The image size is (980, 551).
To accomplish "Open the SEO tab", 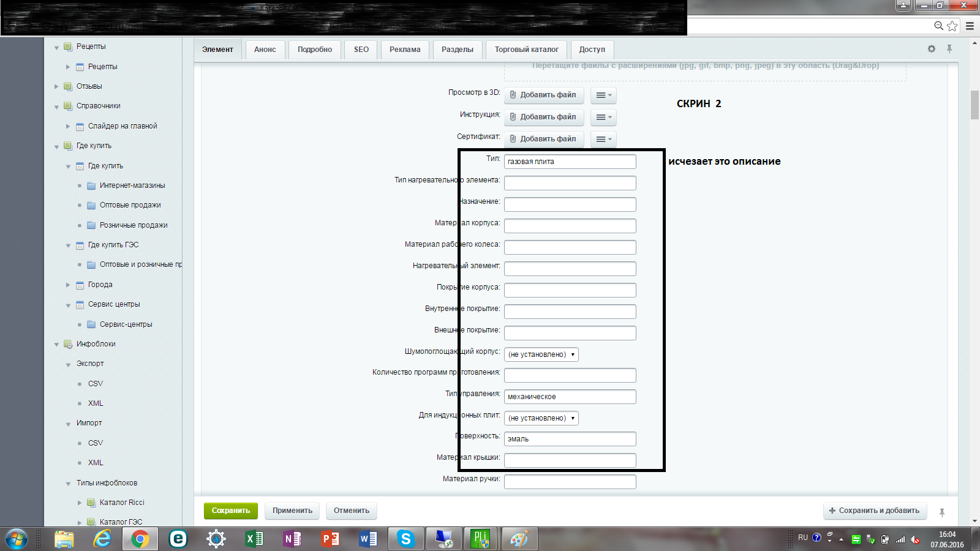I will pyautogui.click(x=361, y=50).
